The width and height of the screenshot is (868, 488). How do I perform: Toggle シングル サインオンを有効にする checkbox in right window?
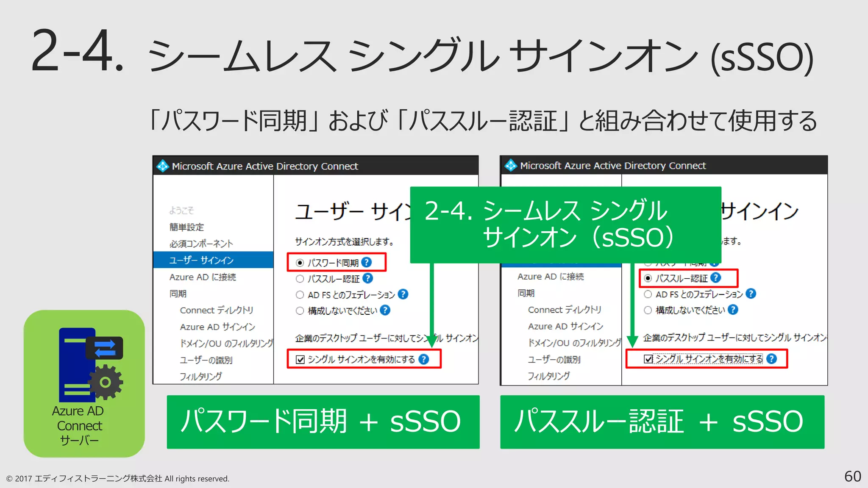pos(648,359)
